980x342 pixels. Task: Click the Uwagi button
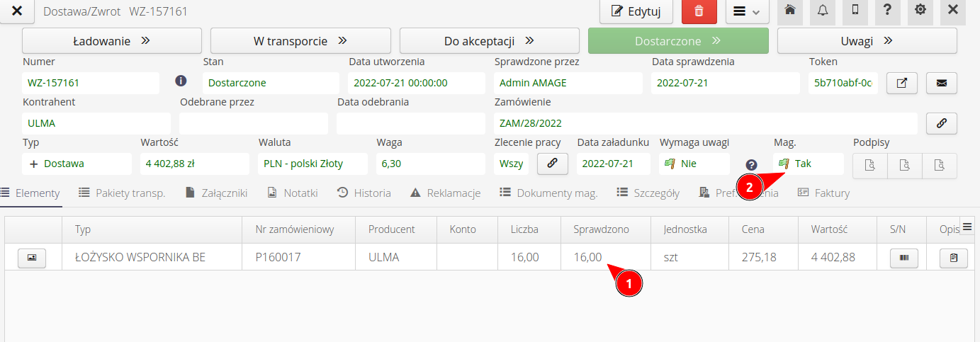point(867,40)
